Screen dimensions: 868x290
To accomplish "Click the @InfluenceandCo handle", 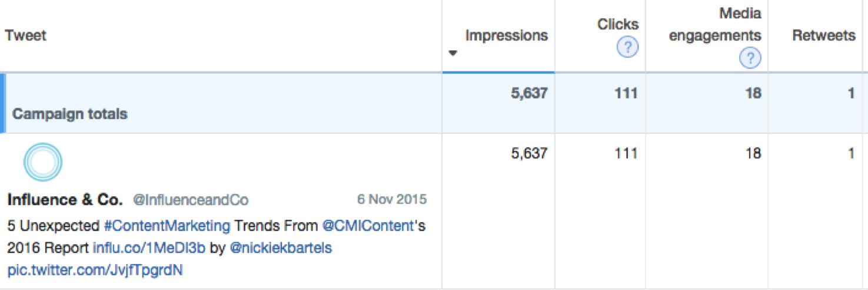I will tap(191, 200).
